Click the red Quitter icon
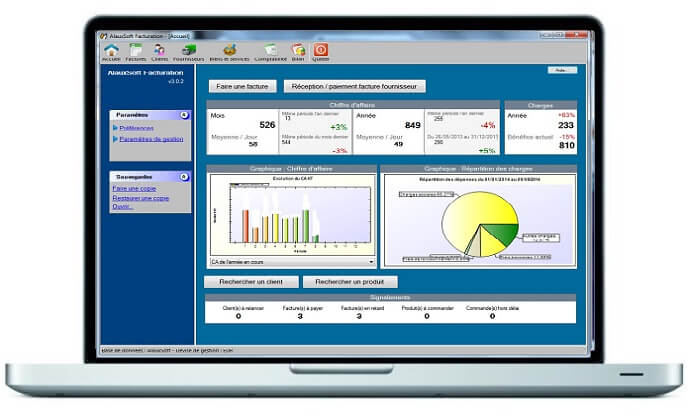The image size is (694, 416). [320, 52]
